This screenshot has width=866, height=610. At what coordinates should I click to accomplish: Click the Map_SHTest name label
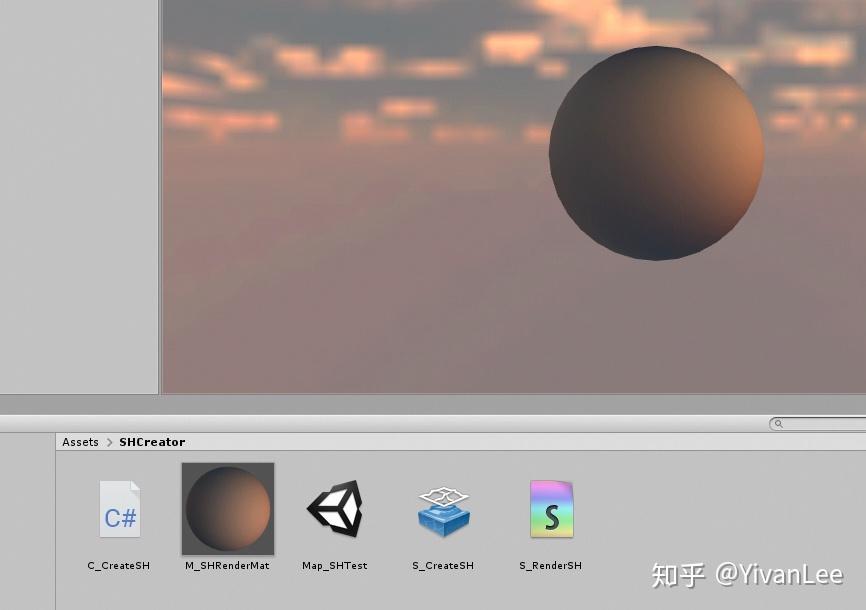pyautogui.click(x=335, y=565)
